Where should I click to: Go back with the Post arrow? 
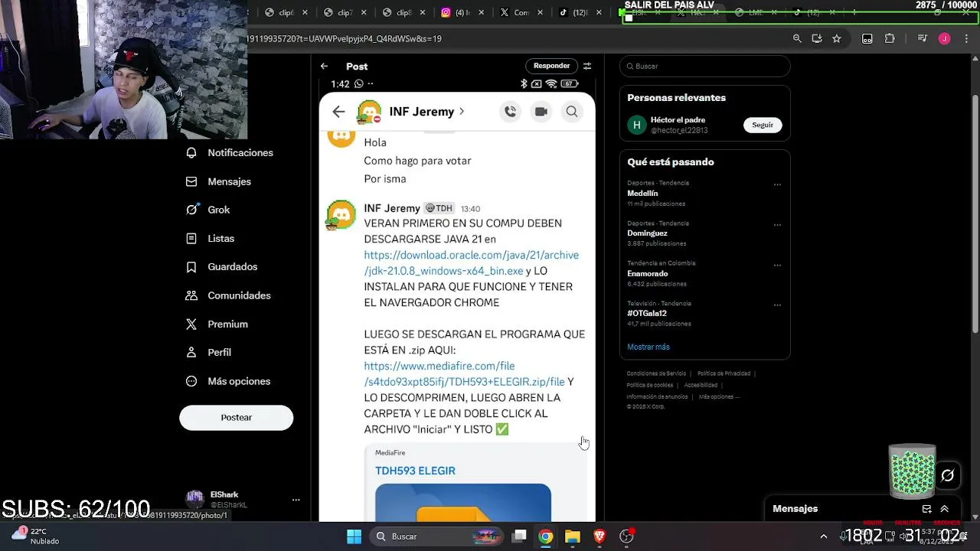pos(324,67)
